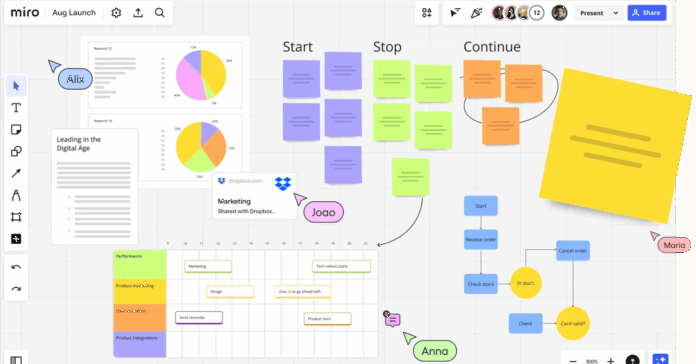
Task: Click the Share button
Action: [x=647, y=13]
